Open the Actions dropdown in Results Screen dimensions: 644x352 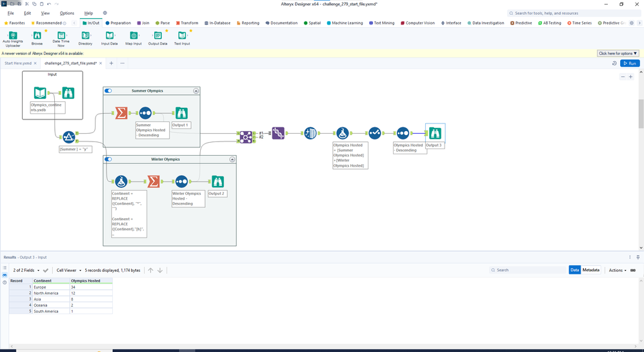618,270
